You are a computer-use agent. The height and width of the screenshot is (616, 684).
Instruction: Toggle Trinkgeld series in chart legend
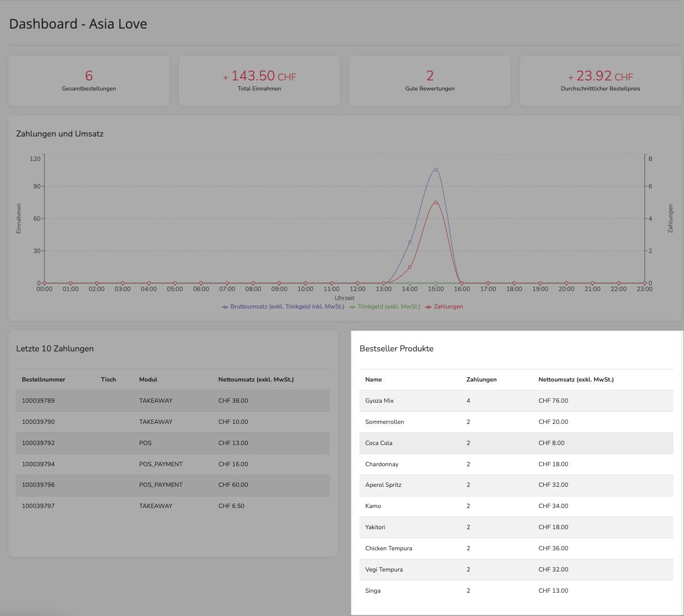(x=385, y=306)
